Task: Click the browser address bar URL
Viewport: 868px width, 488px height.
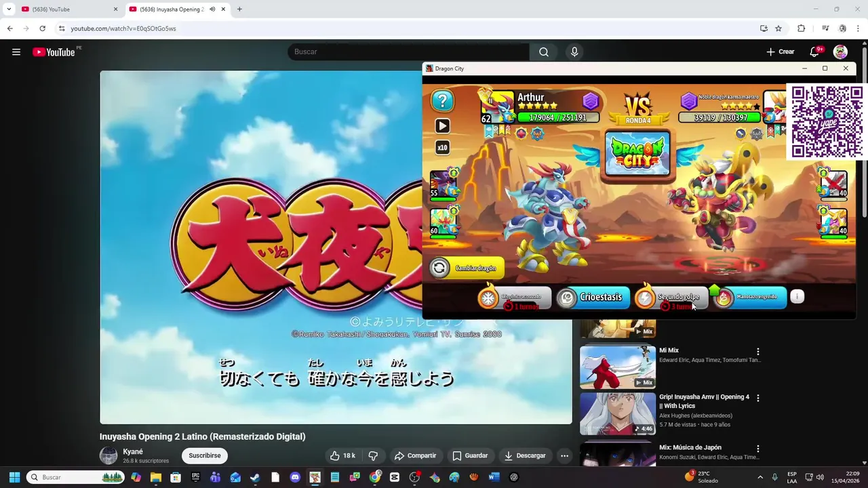Action: (123, 28)
